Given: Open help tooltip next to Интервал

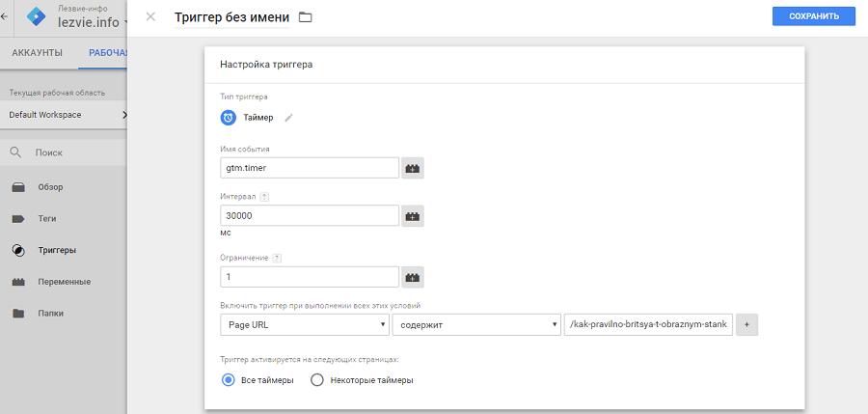Looking at the screenshot, I should coord(265,197).
